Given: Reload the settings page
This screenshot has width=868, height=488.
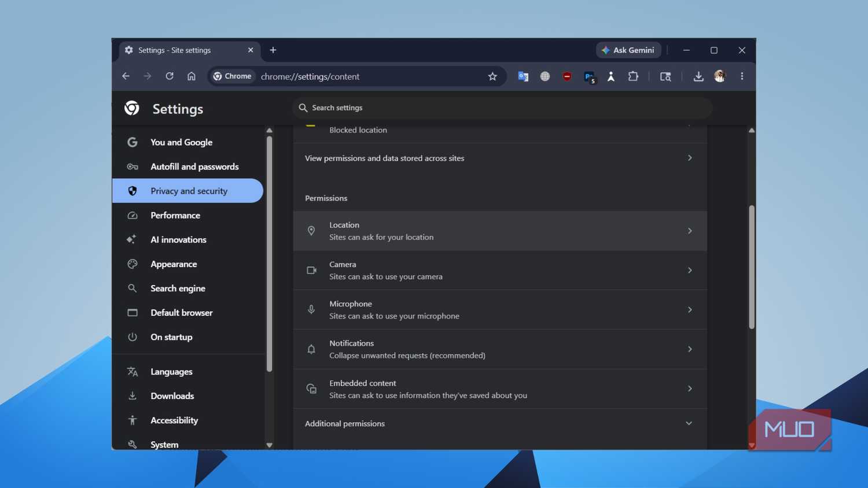Looking at the screenshot, I should pos(170,76).
